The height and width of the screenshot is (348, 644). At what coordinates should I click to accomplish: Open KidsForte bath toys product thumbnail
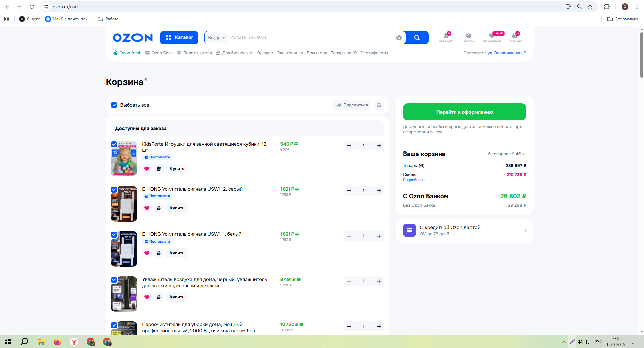tap(124, 159)
